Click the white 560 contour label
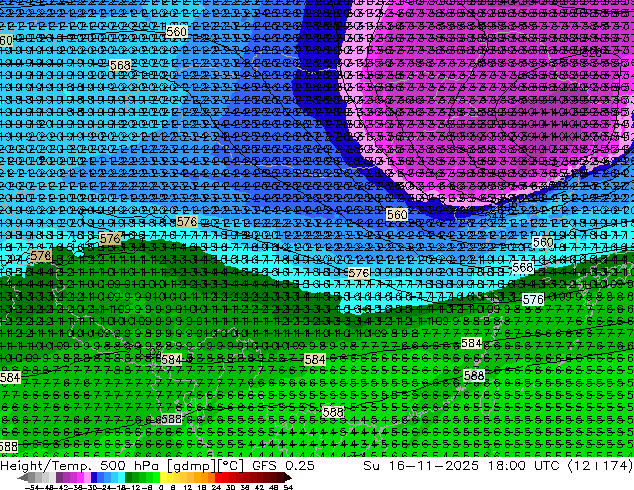634x490 pixels. (543, 242)
